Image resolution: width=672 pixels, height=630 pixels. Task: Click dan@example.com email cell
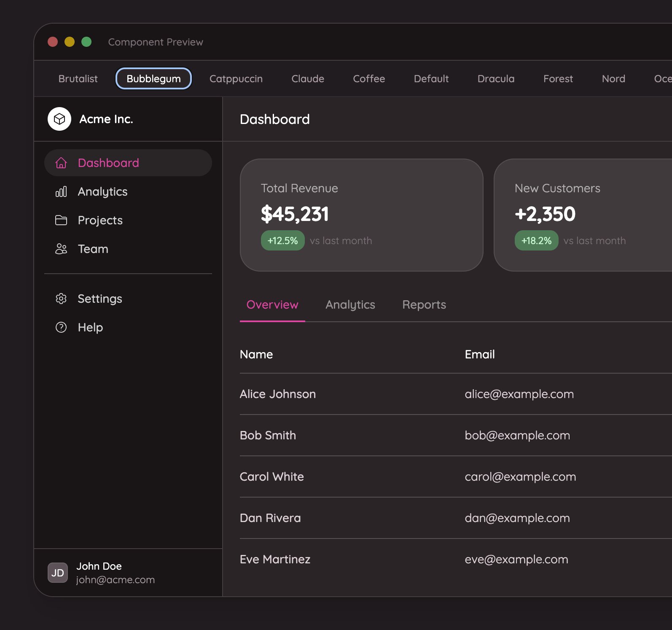[x=517, y=518]
